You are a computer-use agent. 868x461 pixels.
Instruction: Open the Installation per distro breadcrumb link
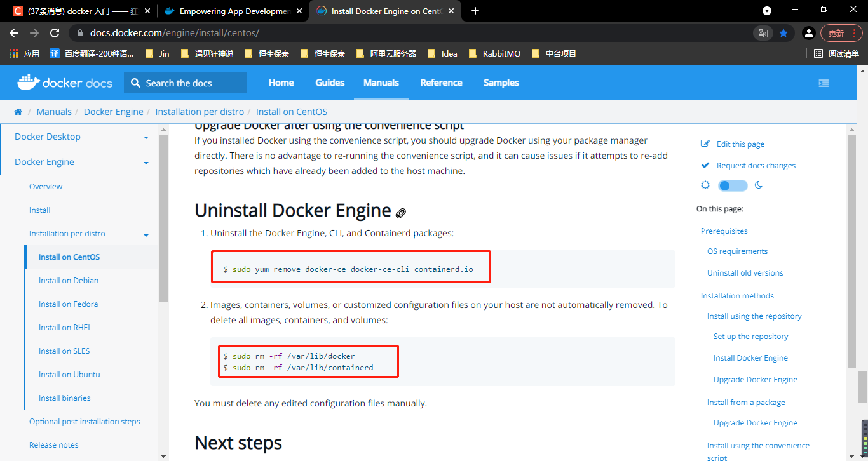click(200, 112)
